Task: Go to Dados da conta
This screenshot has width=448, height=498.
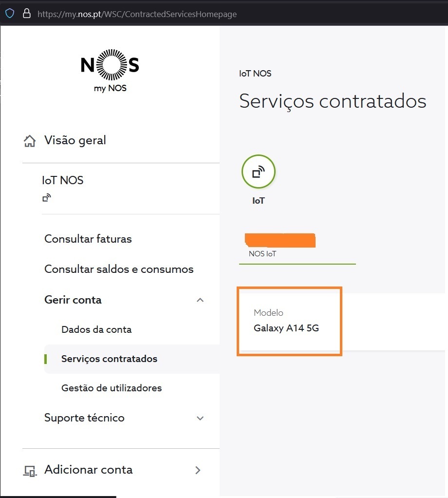Action: [x=96, y=329]
